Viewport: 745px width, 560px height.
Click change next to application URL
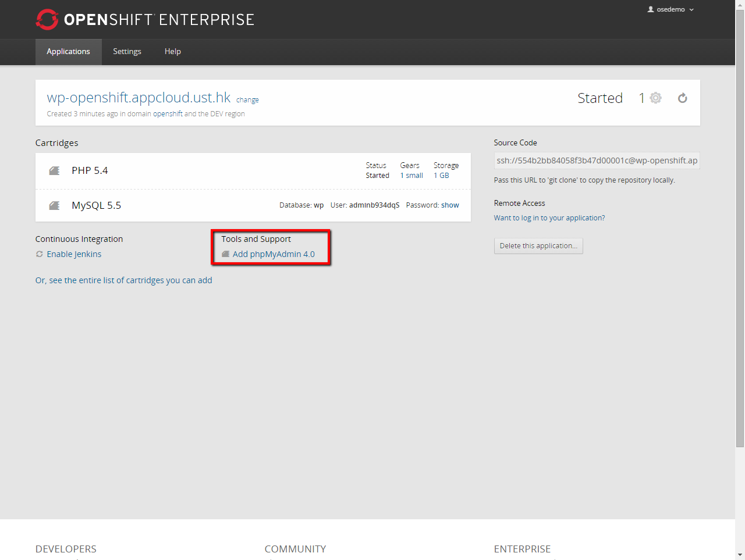coord(247,100)
